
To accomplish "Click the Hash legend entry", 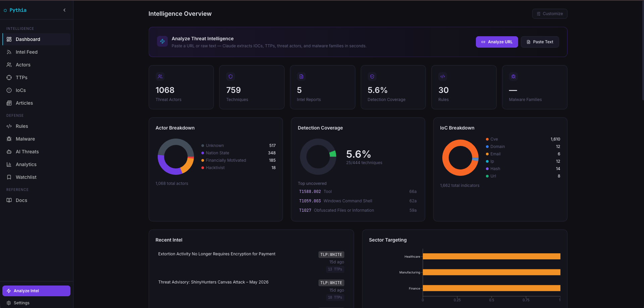I will [x=523, y=169].
